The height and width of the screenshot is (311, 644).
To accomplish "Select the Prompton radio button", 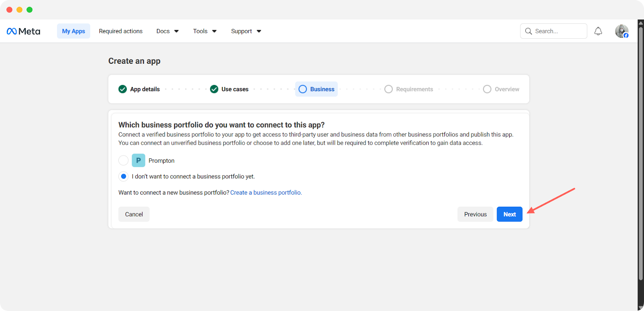I will (x=124, y=160).
